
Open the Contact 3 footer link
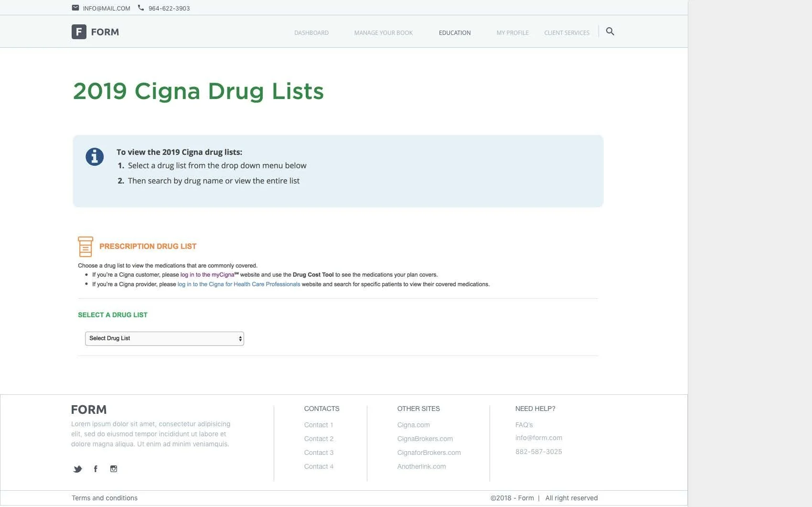[319, 453]
